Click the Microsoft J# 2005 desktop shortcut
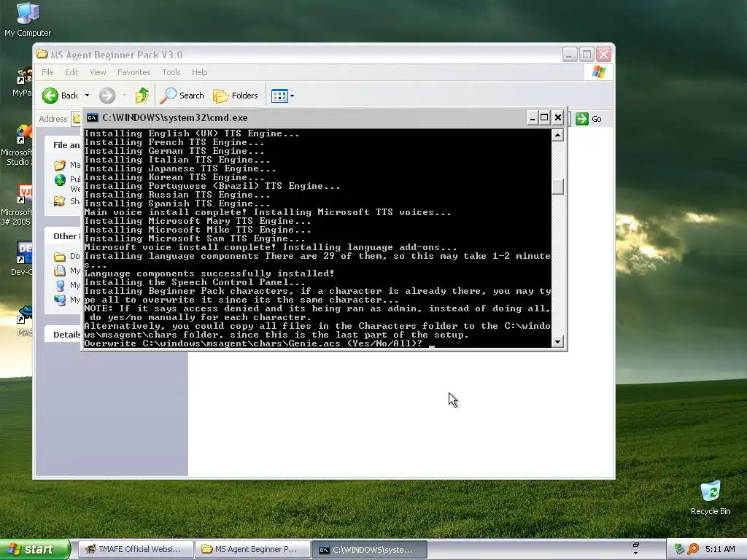 click(17, 206)
